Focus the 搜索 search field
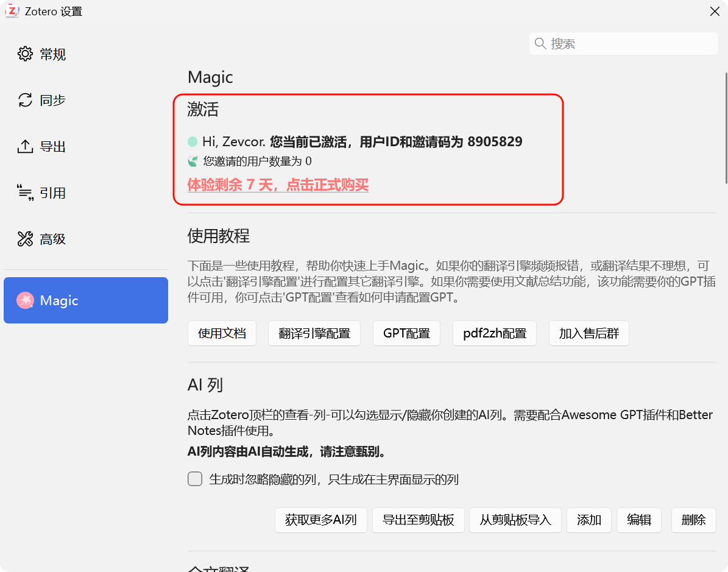Viewport: 728px width, 572px height. tap(624, 44)
